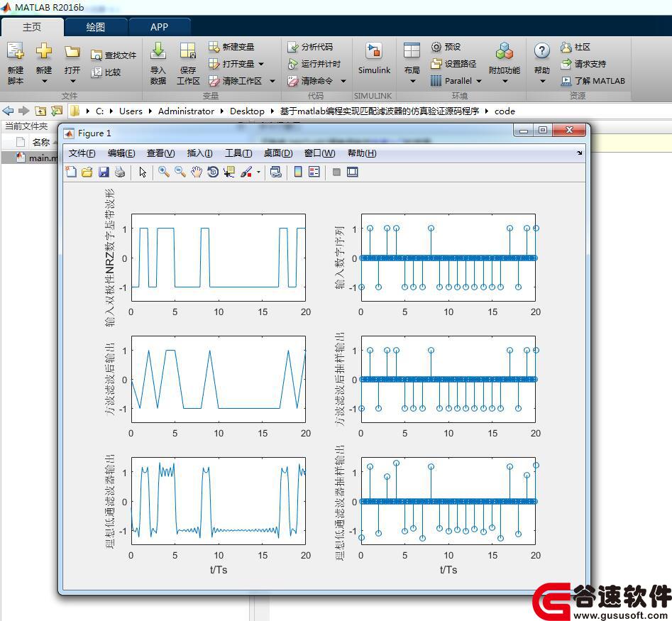672x621 pixels.
Task: Click Set Path (设置路径)
Action: click(454, 64)
